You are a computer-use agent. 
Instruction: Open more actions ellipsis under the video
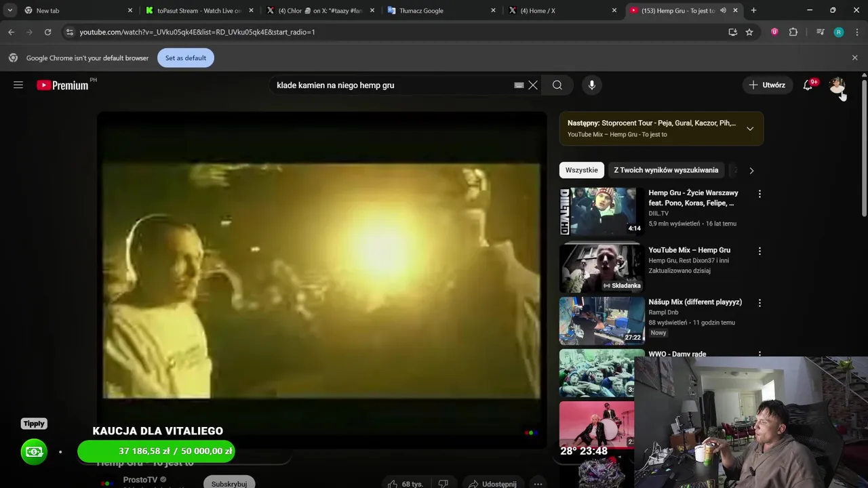point(538,483)
